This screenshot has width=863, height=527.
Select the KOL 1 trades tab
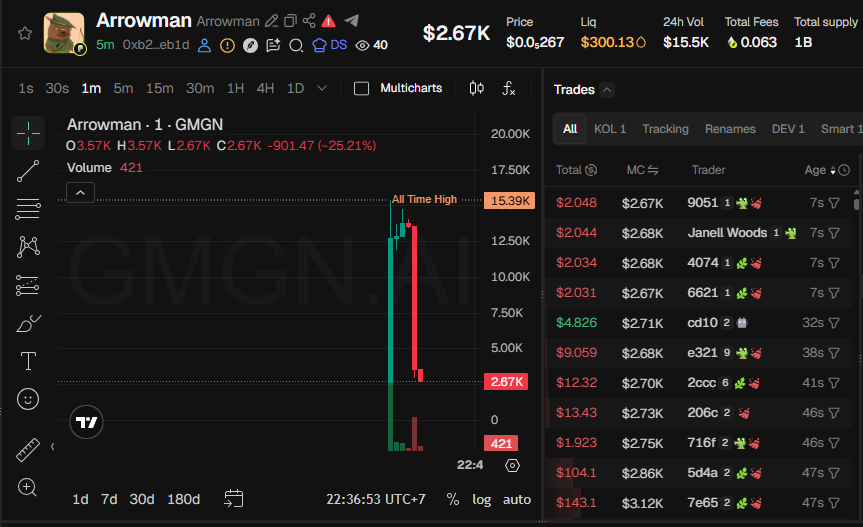click(x=610, y=129)
